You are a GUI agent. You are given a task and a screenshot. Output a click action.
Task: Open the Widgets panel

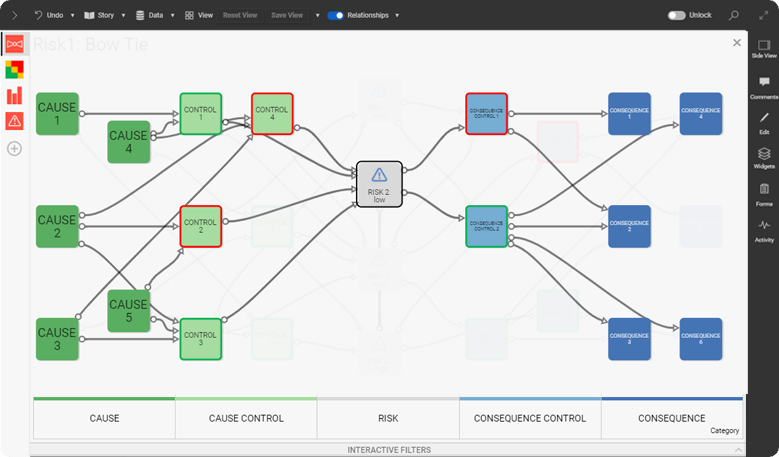[764, 158]
